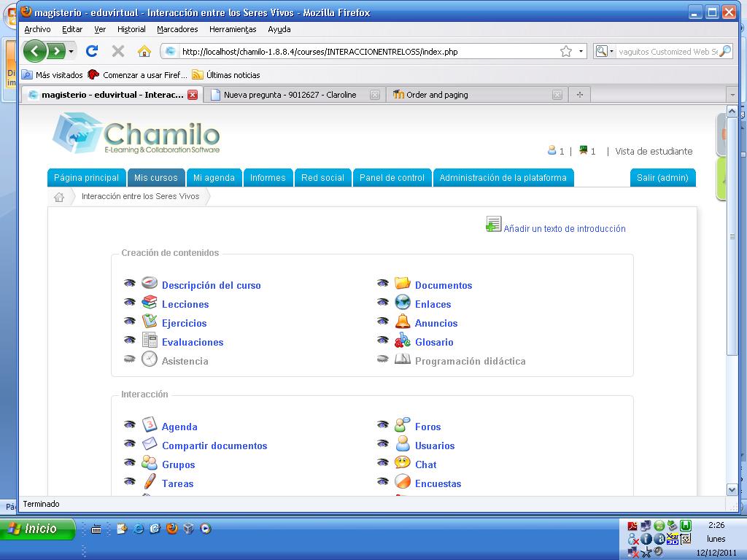Log out via Salir (admin)
This screenshot has width=747, height=560.
pos(662,177)
